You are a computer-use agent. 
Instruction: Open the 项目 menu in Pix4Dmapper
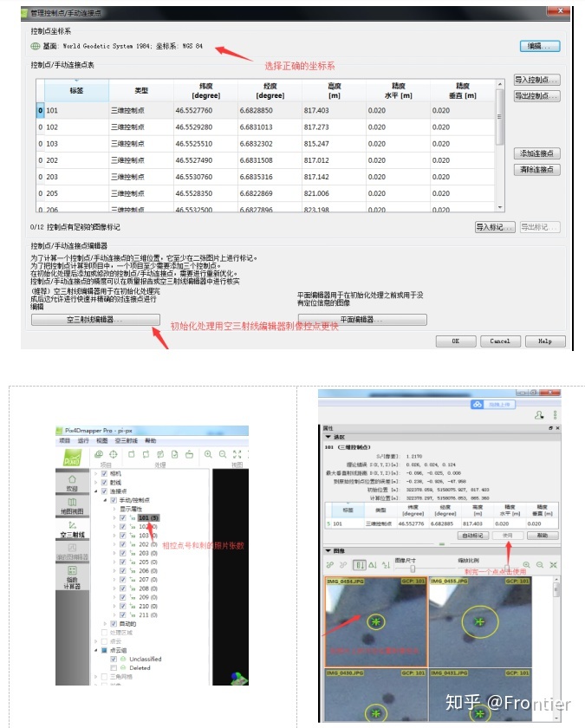64,440
